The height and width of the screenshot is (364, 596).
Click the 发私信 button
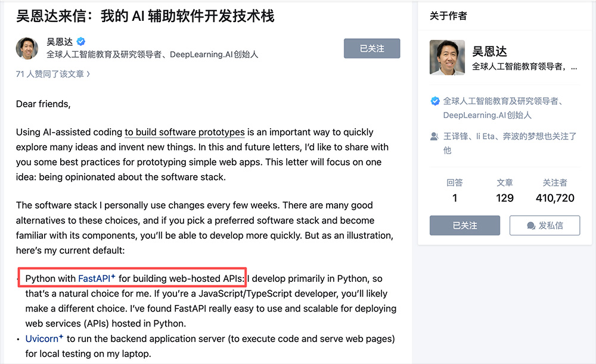tap(544, 225)
